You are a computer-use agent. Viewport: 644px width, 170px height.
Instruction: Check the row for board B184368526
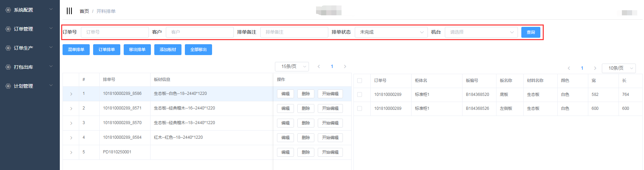360,109
